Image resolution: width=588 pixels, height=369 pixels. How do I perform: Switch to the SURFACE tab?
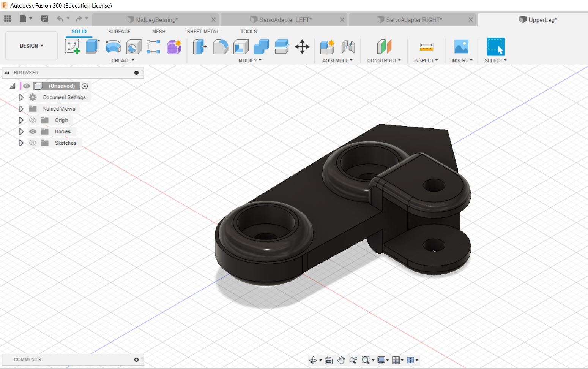coord(119,32)
